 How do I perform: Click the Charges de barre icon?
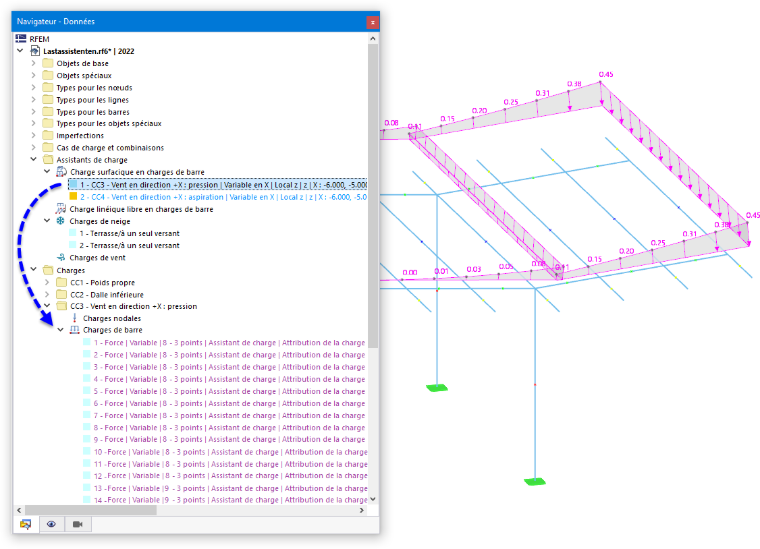point(75,330)
